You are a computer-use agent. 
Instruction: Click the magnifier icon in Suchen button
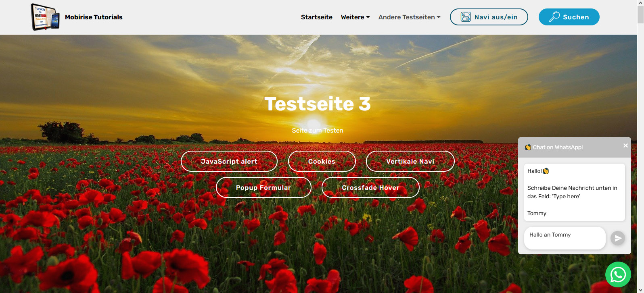[x=554, y=17]
